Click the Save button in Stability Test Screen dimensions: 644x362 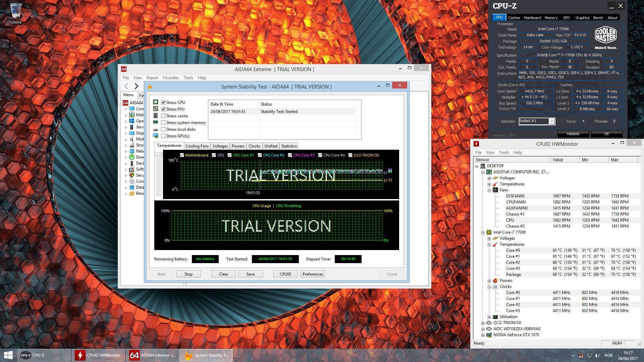point(251,274)
